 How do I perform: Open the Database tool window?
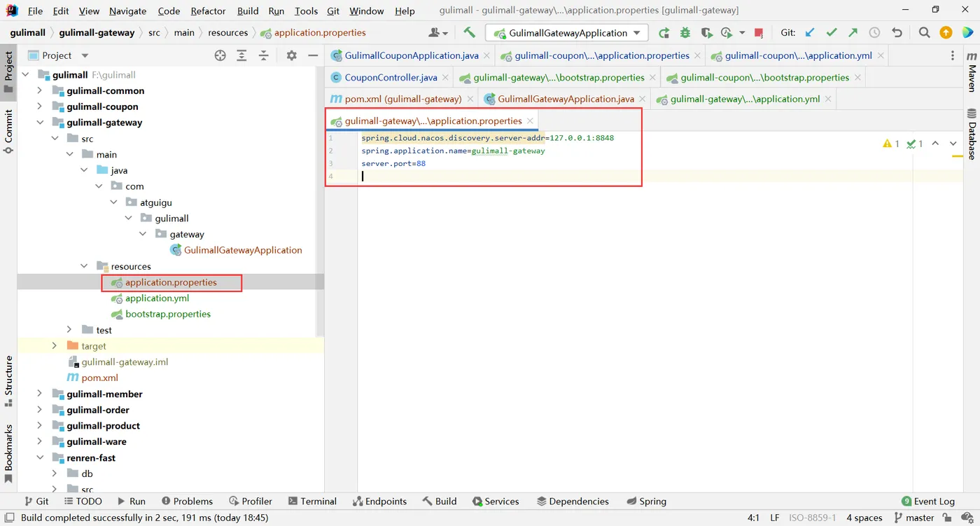point(972,134)
